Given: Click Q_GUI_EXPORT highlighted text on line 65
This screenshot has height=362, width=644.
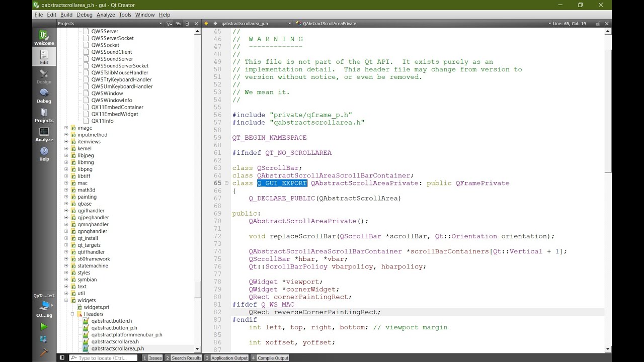Looking at the screenshot, I should pyautogui.click(x=282, y=183).
